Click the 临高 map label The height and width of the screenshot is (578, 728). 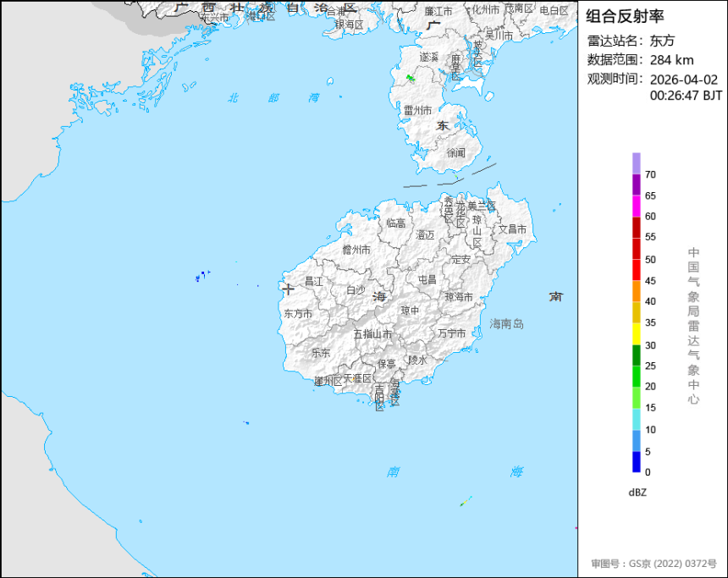pyautogui.click(x=396, y=223)
